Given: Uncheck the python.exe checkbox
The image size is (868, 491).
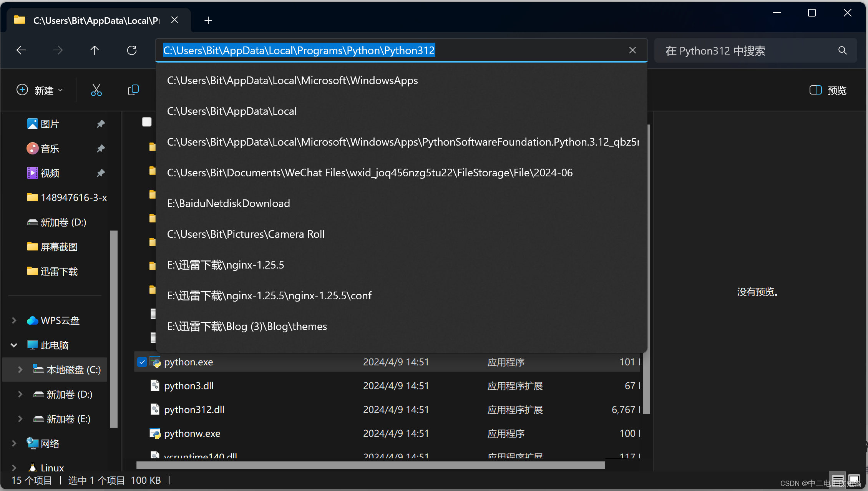Looking at the screenshot, I should 142,362.
